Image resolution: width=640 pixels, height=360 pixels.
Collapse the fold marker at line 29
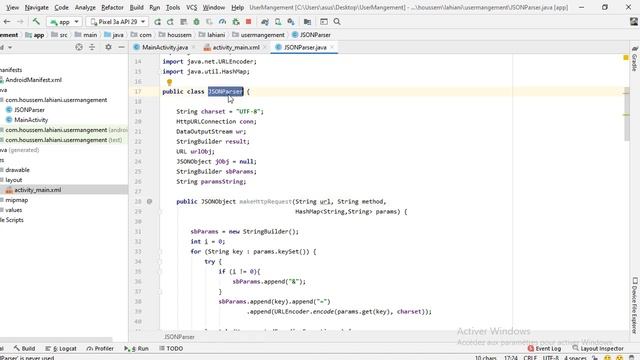click(x=160, y=211)
